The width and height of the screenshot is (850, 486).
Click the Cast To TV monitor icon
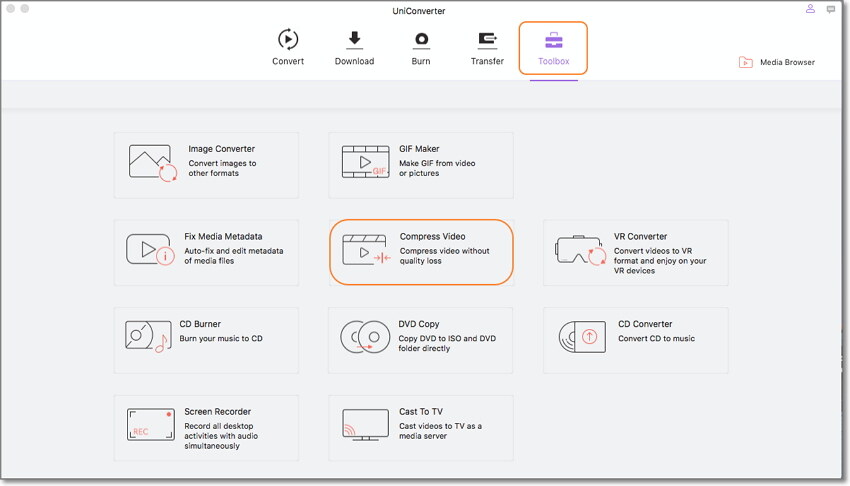tap(365, 425)
